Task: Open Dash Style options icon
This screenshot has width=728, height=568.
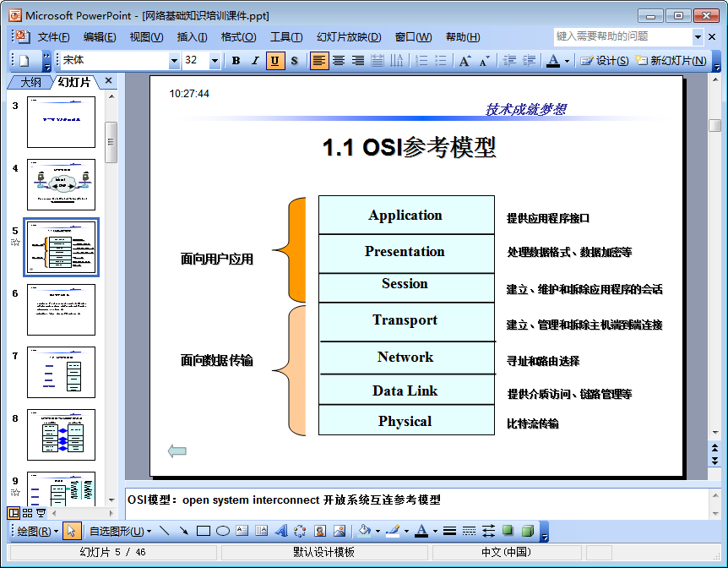Action: point(469,531)
